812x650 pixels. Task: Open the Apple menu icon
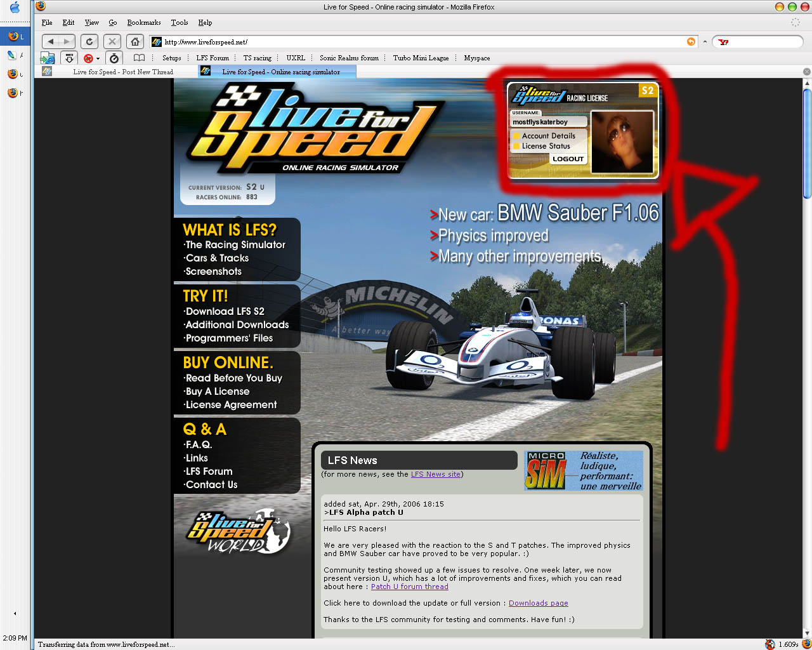pos(15,8)
